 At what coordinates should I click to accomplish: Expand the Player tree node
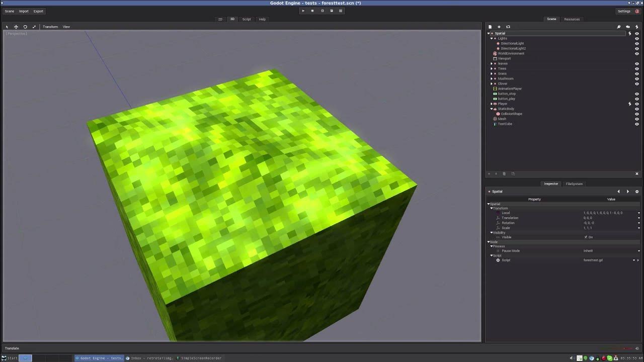coord(492,104)
